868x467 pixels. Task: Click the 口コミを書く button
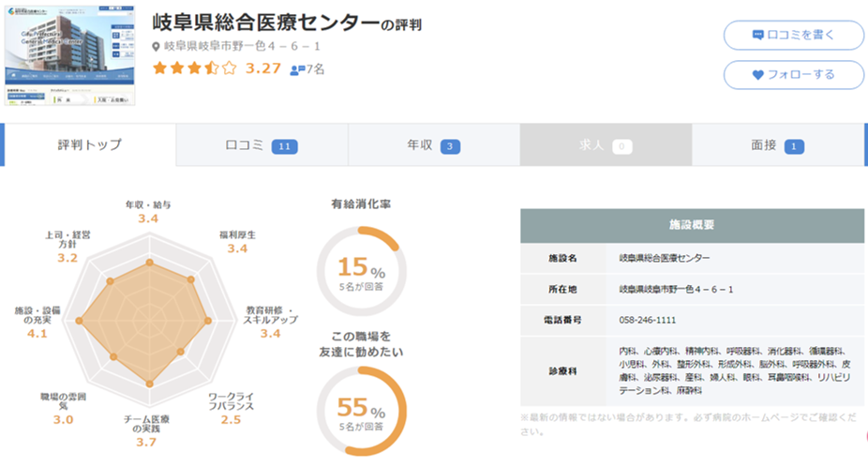pos(793,35)
